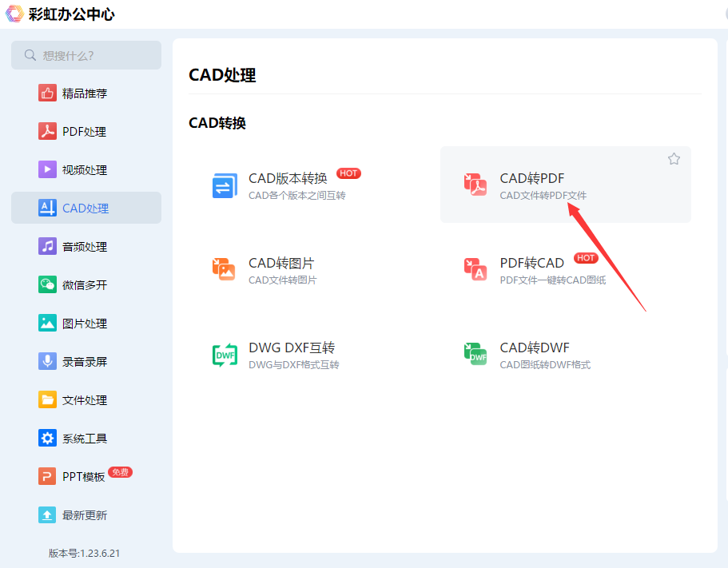
Task: Click the 想搜什么? search input field
Action: [86, 55]
